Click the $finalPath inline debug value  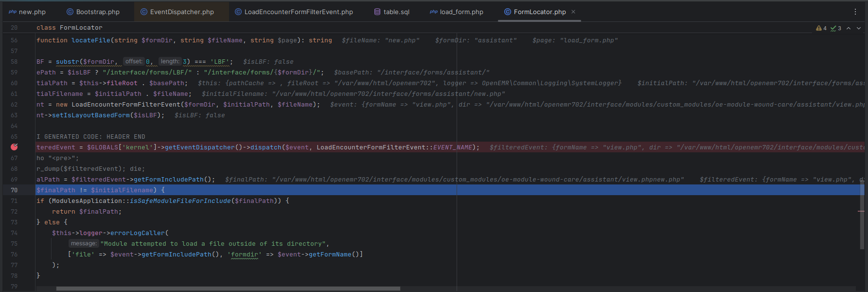[455, 180]
